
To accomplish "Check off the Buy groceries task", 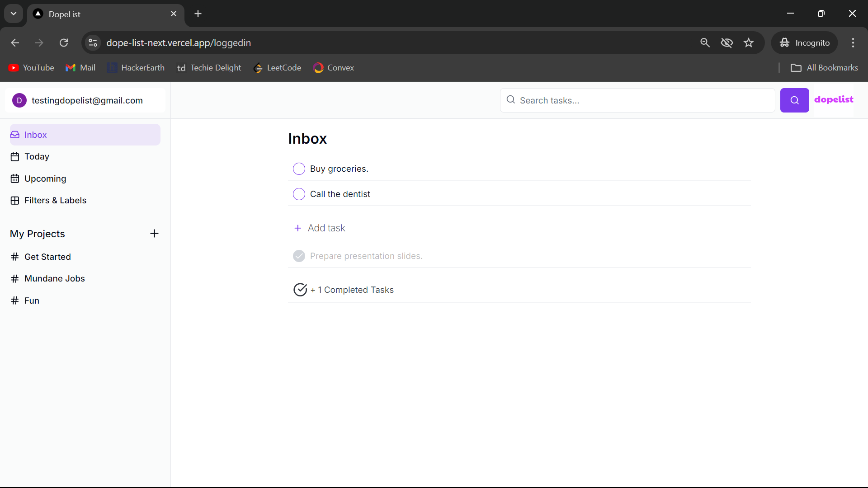I will coord(299,169).
